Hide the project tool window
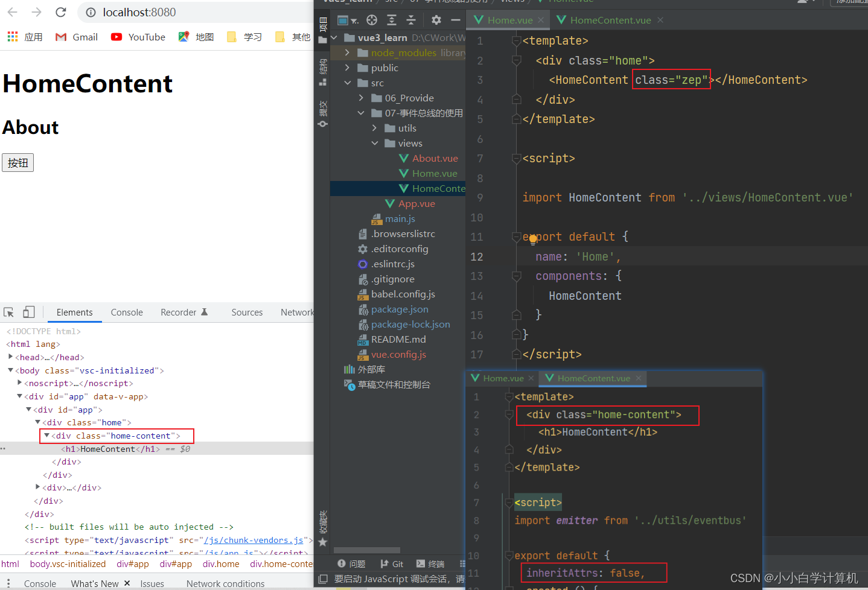This screenshot has width=868, height=590. click(x=456, y=20)
